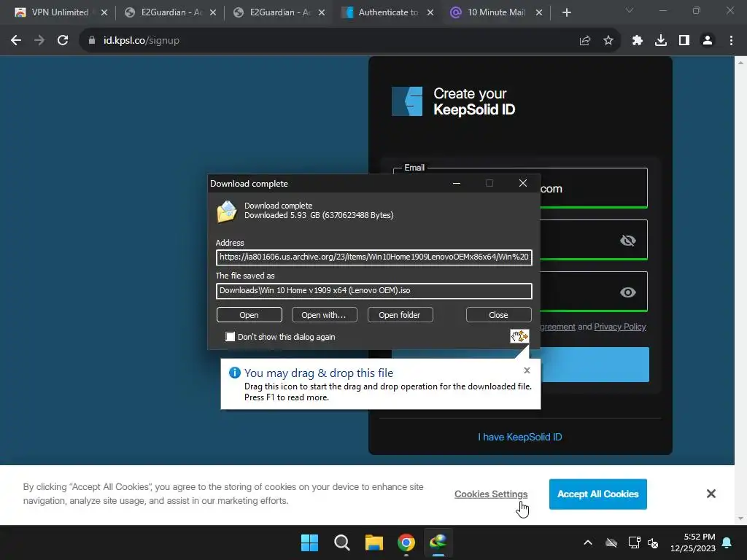Open the network tray icon
This screenshot has width=747, height=560.
[634, 542]
